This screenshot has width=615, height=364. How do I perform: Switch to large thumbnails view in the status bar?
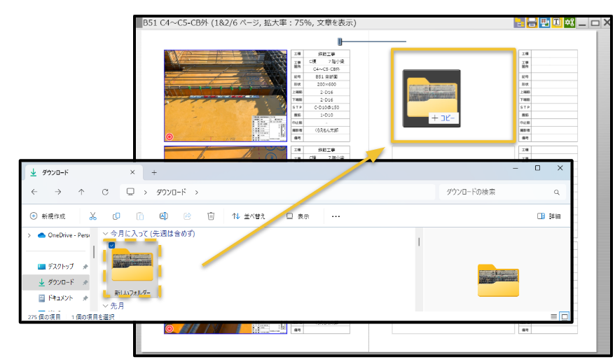[x=565, y=316]
